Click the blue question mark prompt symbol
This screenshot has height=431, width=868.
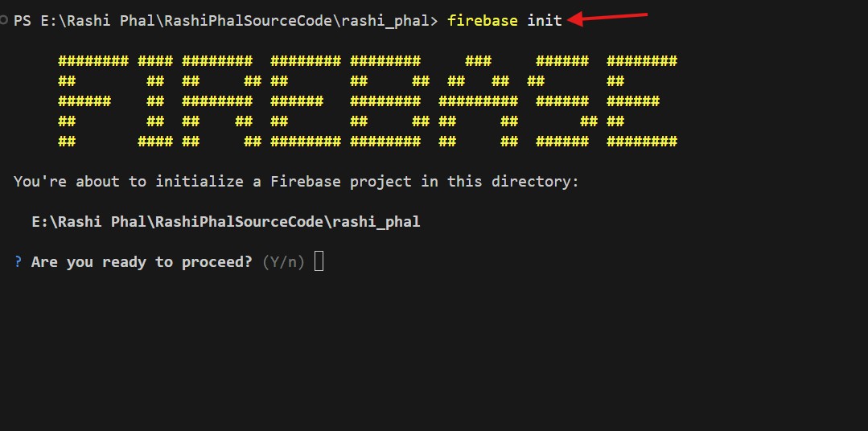tap(18, 262)
